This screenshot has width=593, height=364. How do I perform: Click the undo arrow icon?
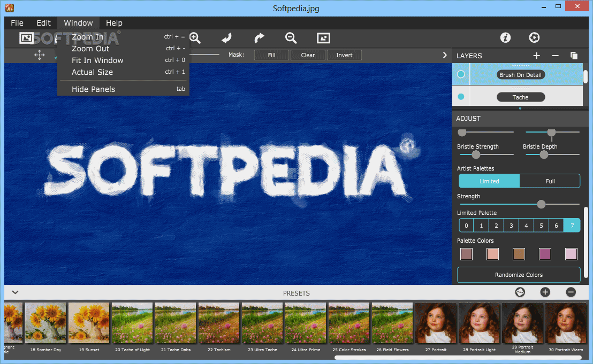click(x=226, y=38)
